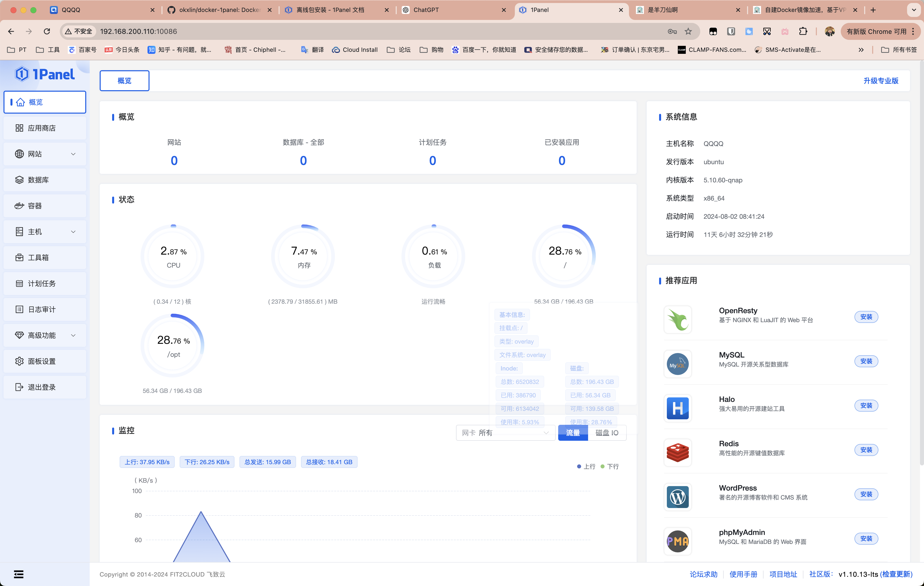Click the 面板设置 gear icon
Screen dimensions: 924x586
(x=19, y=361)
